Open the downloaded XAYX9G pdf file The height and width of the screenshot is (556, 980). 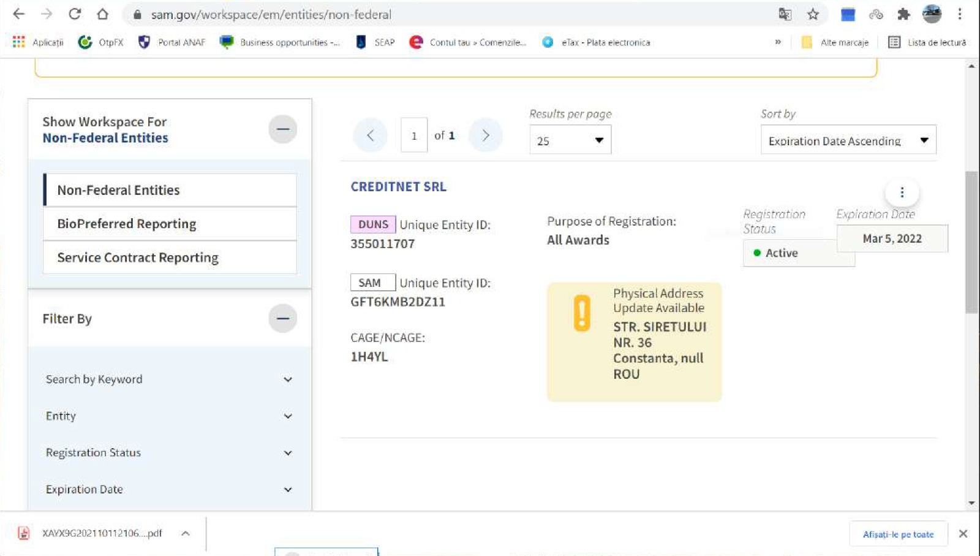tap(92, 533)
